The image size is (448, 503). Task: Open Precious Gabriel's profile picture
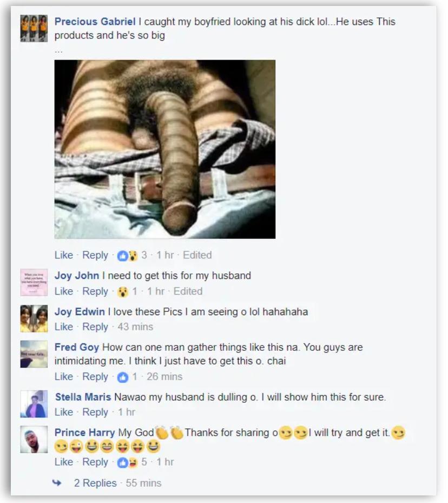pos(34,28)
